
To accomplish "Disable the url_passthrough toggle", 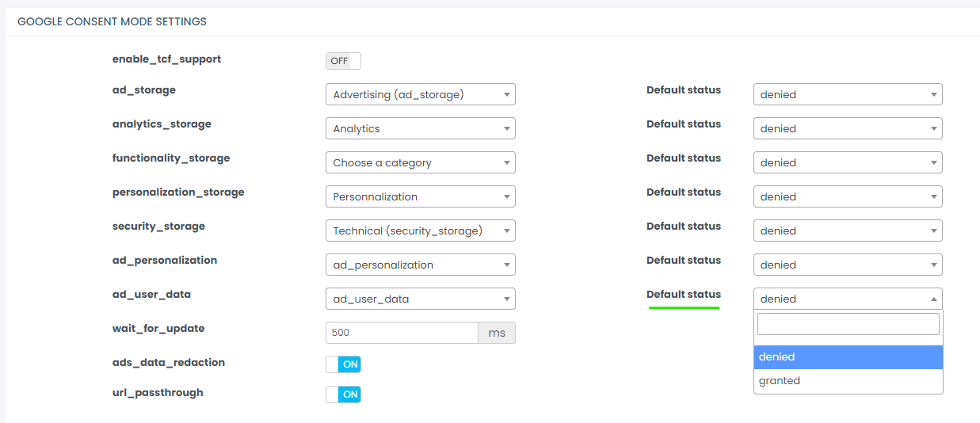I will coord(343,394).
